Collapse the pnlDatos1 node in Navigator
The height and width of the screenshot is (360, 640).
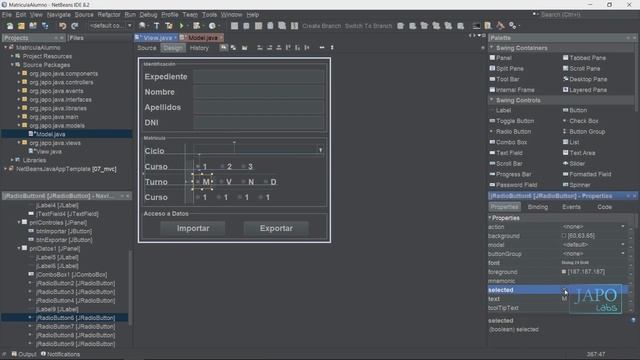tap(19, 248)
